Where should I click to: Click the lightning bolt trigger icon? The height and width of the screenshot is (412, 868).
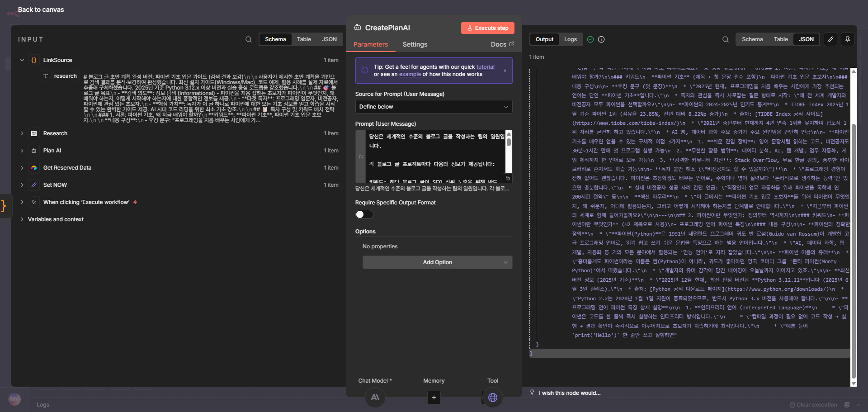tap(135, 202)
